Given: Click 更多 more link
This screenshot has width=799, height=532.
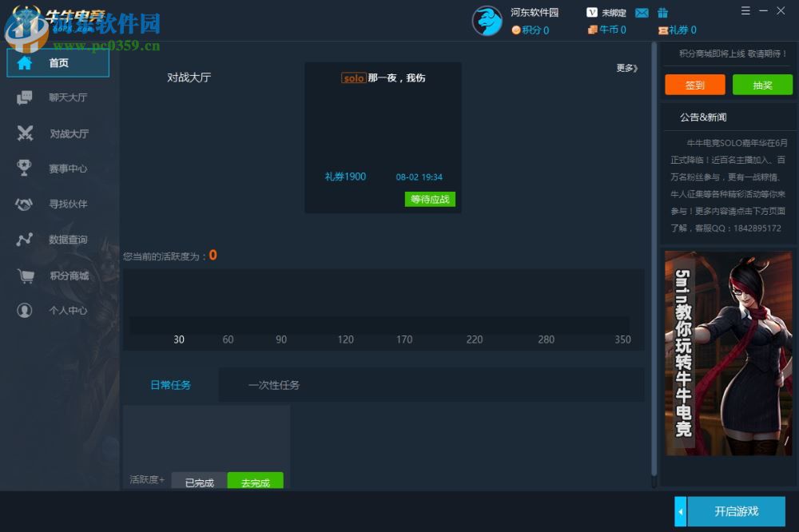Looking at the screenshot, I should point(626,68).
